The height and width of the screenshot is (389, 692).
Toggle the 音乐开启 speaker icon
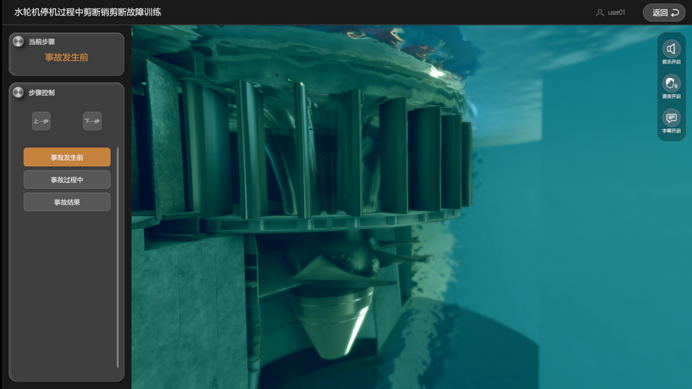click(671, 49)
